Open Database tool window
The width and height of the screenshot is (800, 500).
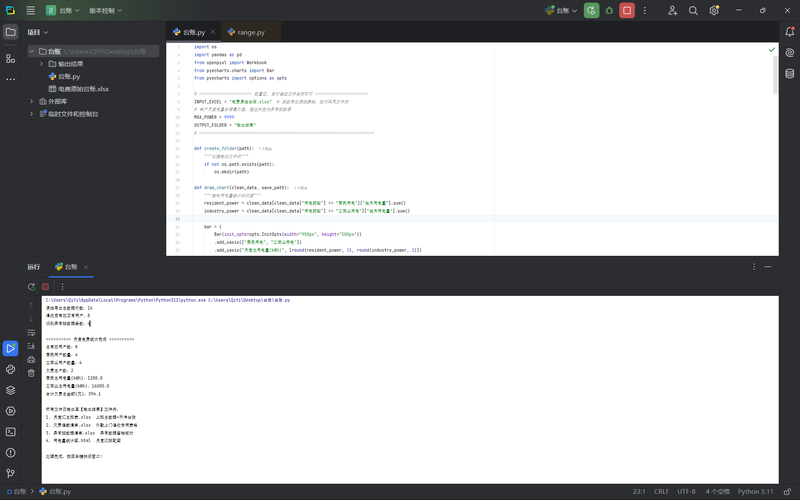[x=789, y=73]
